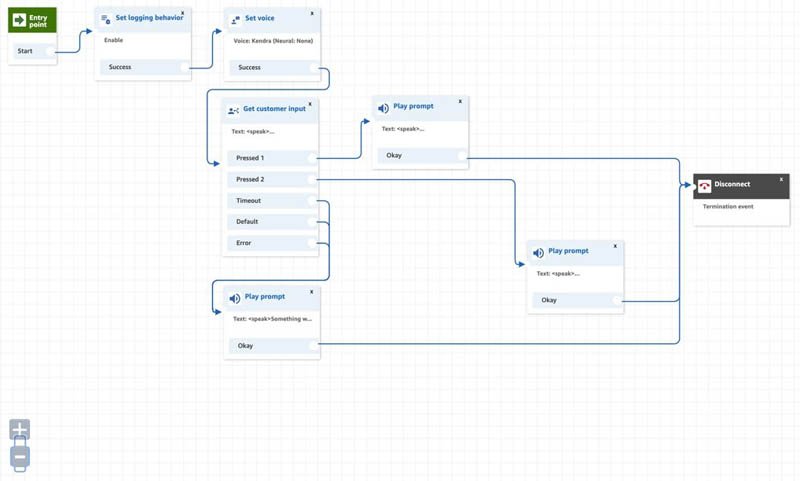Open title of the 'Something w...' Play prompt

265,296
